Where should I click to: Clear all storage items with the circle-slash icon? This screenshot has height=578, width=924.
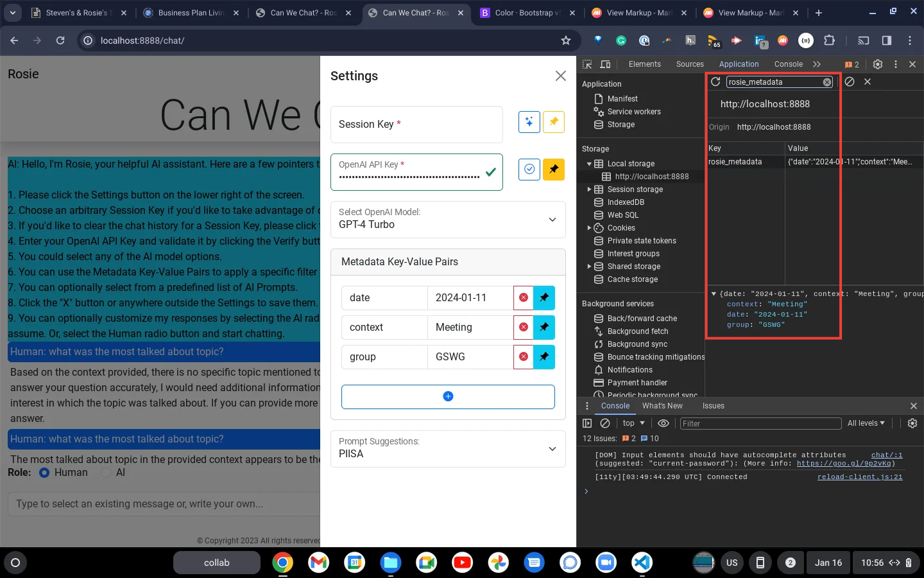[x=850, y=82]
